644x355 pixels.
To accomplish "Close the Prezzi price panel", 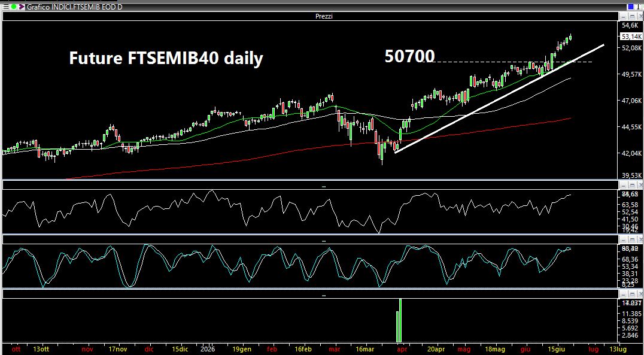I will click(x=639, y=16).
